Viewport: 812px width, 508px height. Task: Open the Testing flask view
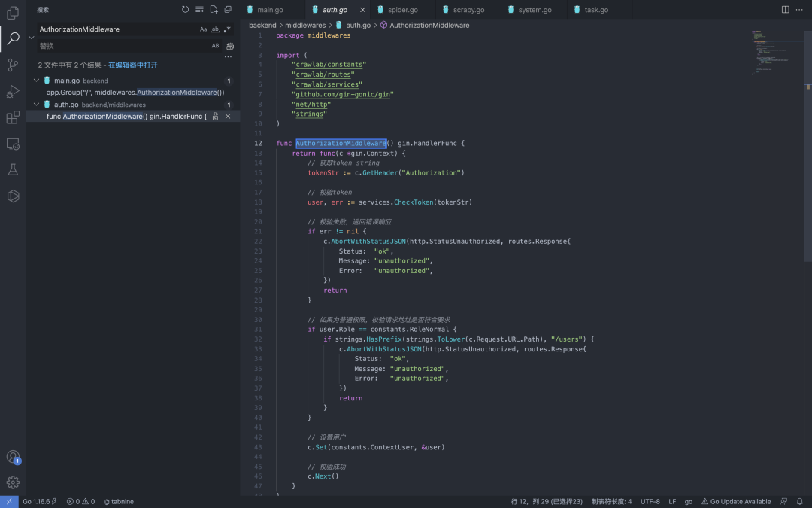pos(13,170)
